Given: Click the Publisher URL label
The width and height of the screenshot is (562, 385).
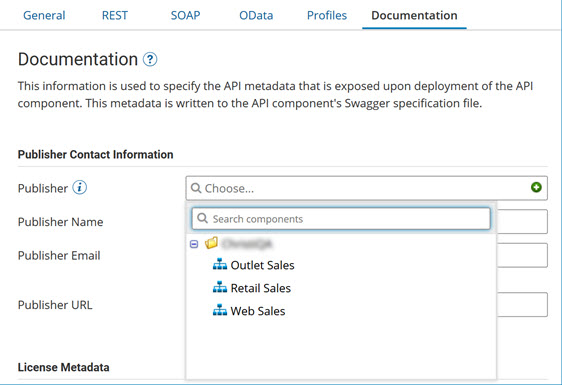Looking at the screenshot, I should [55, 305].
